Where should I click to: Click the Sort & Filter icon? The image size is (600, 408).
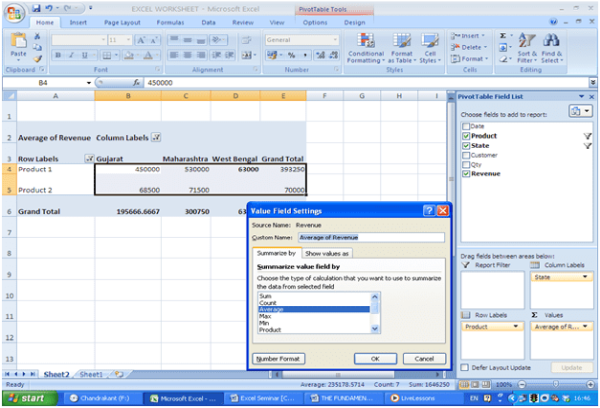pos(527,52)
